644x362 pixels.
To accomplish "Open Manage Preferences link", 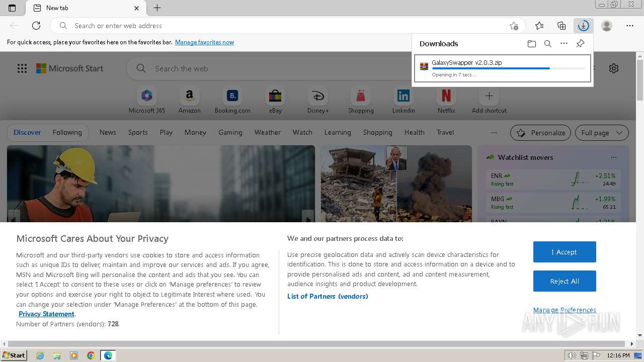I will (565, 310).
